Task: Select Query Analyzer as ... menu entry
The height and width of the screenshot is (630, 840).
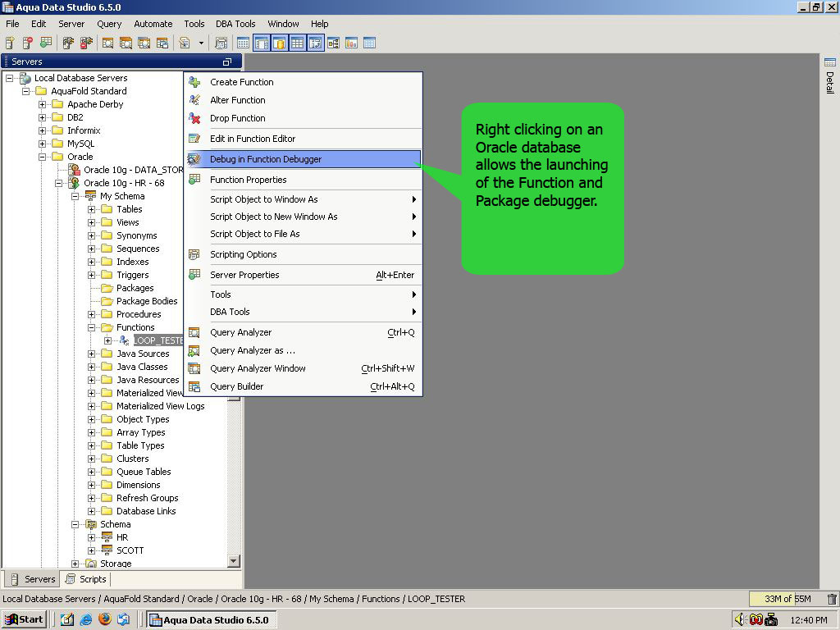Action: pyautogui.click(x=304, y=350)
